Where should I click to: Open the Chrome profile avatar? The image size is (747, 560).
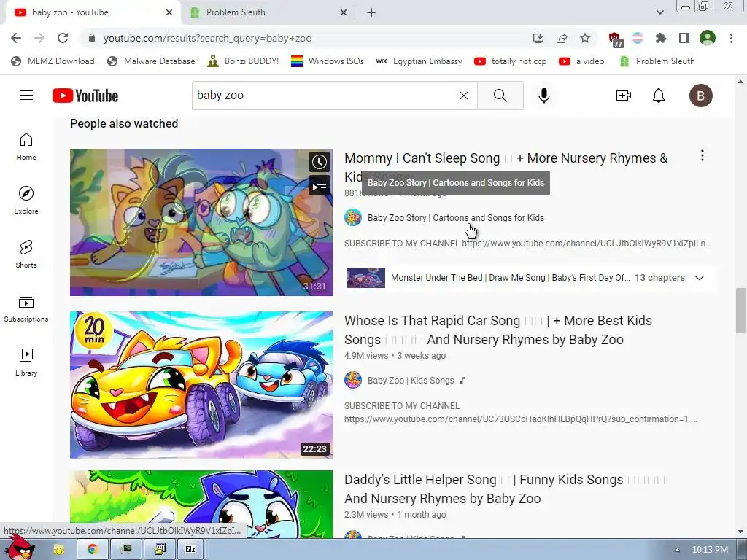click(x=708, y=38)
